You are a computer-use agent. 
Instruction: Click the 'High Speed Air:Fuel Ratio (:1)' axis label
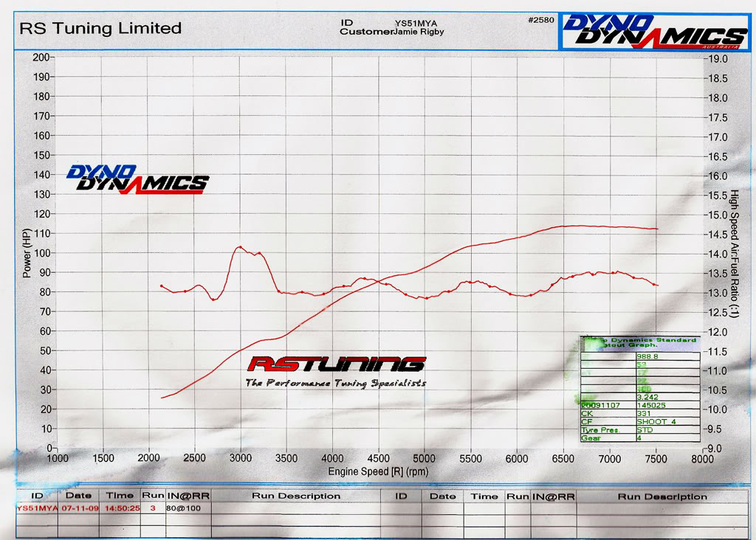point(734,254)
